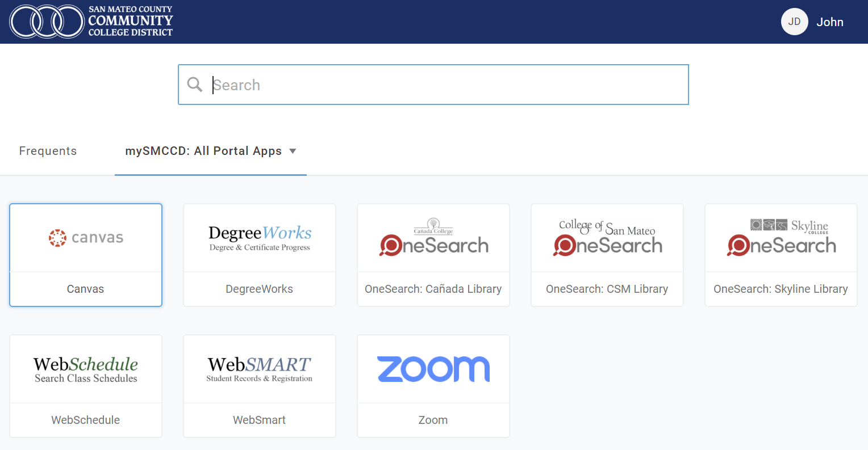Open the Skyline College OneSearch logo
Viewport: 868px width, 450px height.
pos(781,237)
